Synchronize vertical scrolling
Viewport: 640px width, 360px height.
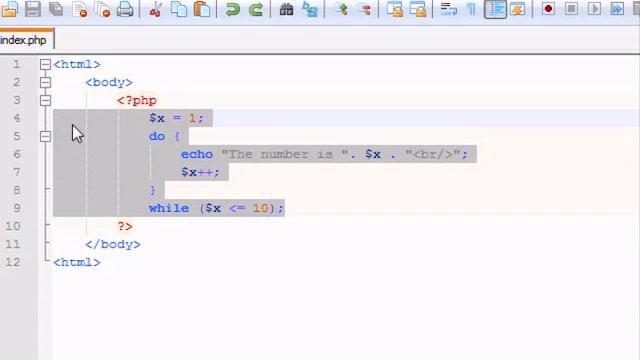[x=394, y=9]
